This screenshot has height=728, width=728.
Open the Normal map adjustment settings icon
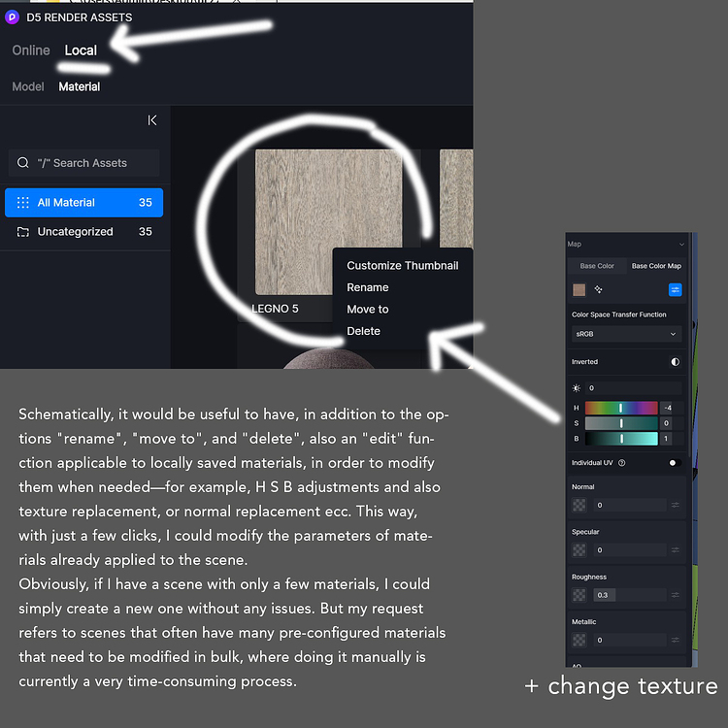click(675, 505)
